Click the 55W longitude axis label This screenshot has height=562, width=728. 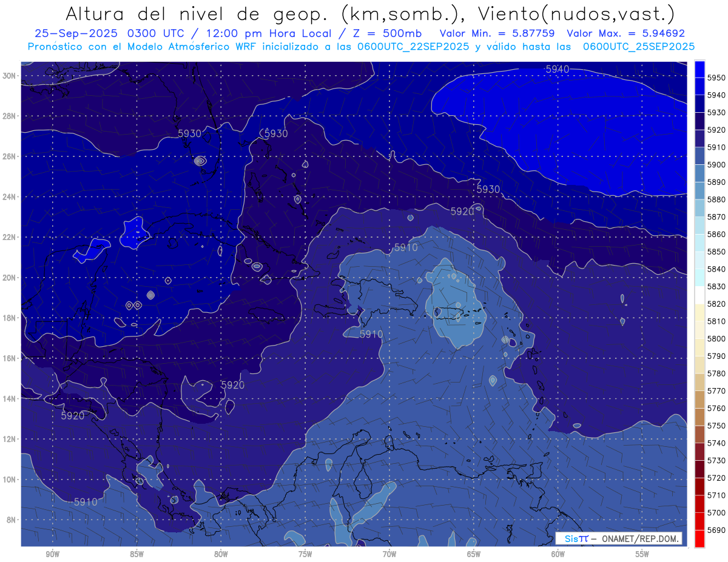click(x=642, y=554)
